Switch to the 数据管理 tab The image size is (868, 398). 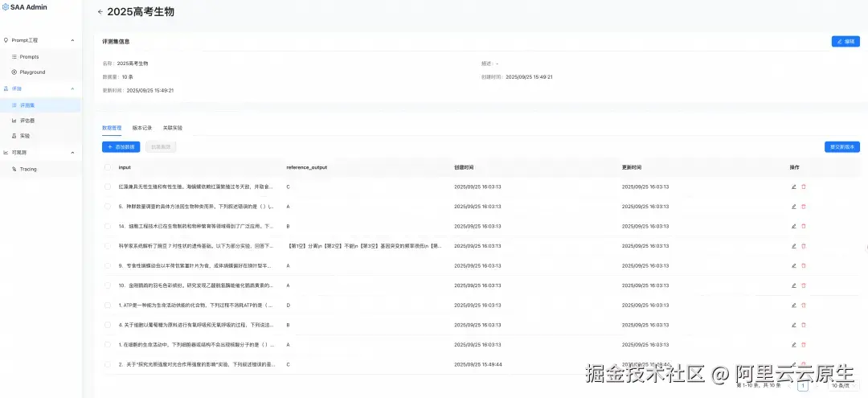(112, 128)
